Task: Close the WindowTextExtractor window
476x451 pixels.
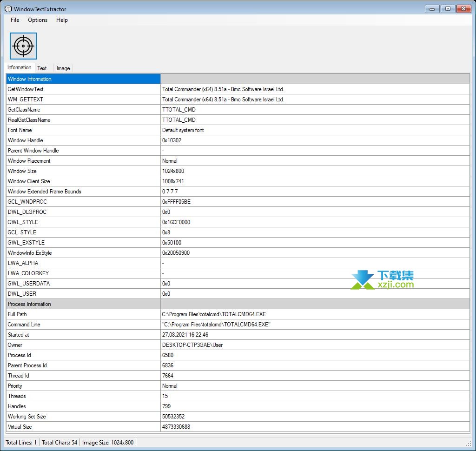Action: (x=464, y=9)
